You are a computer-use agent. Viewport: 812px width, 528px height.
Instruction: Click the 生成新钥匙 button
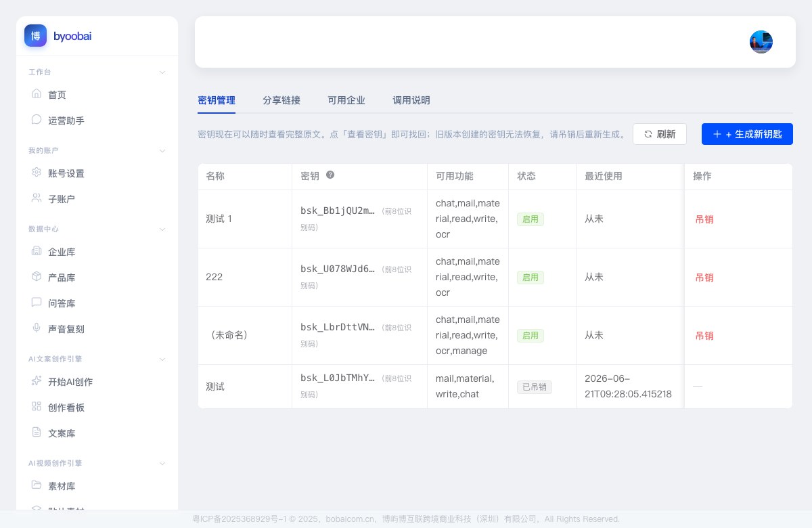point(747,134)
